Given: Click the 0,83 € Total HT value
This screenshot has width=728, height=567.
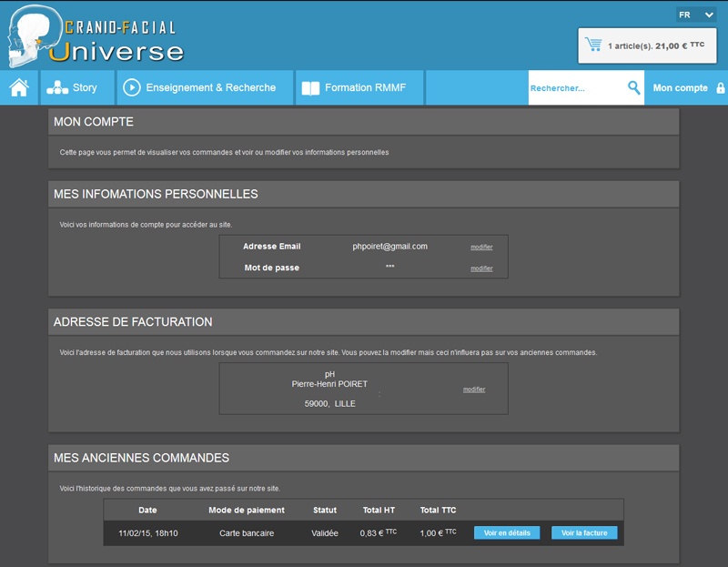Looking at the screenshot, I should point(378,532).
